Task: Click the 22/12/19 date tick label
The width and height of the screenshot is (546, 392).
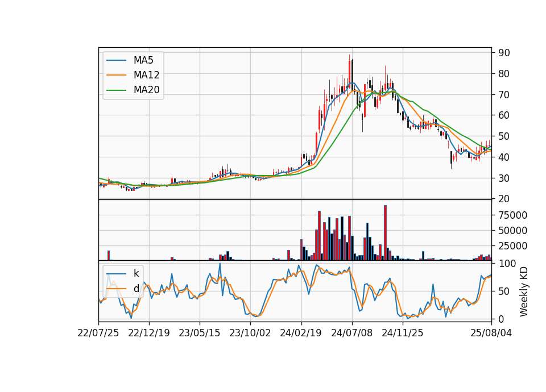Action: point(149,333)
